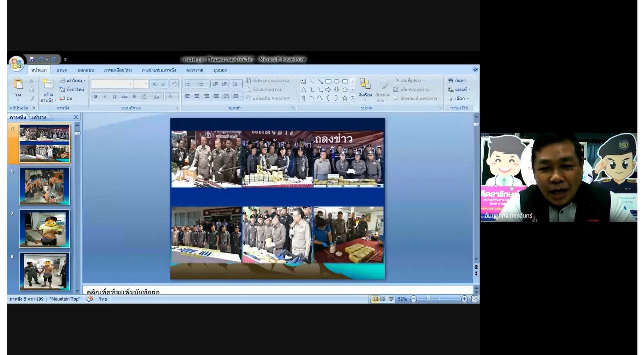Image resolution: width=644 pixels, height=355 pixels.
Task: Select the five-point star shape
Action: pyautogui.click(x=344, y=98)
